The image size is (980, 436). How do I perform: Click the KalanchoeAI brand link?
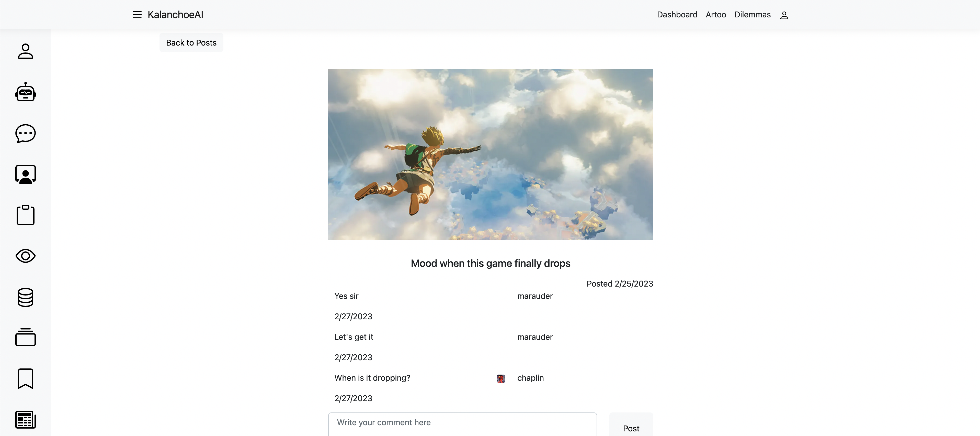point(175,15)
